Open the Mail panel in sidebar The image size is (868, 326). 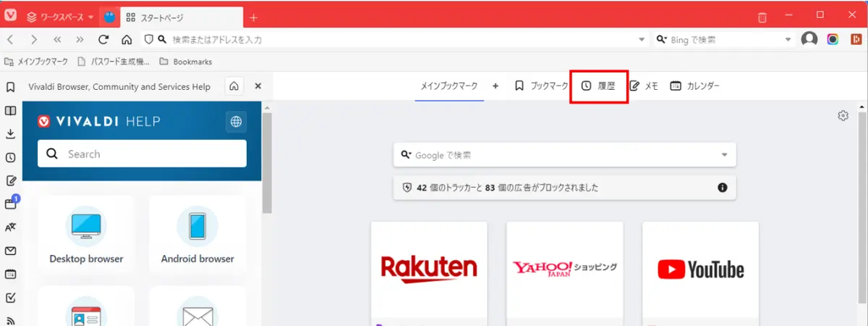click(x=11, y=251)
